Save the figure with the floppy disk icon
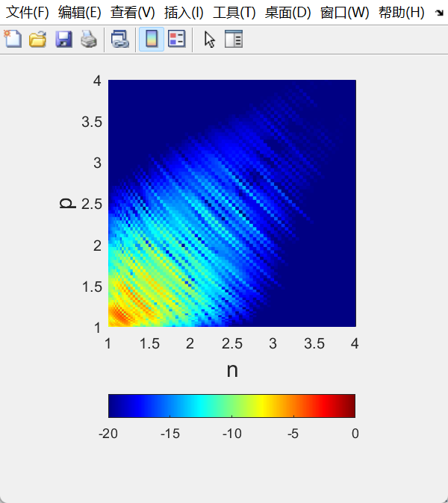The image size is (448, 503). [x=63, y=39]
